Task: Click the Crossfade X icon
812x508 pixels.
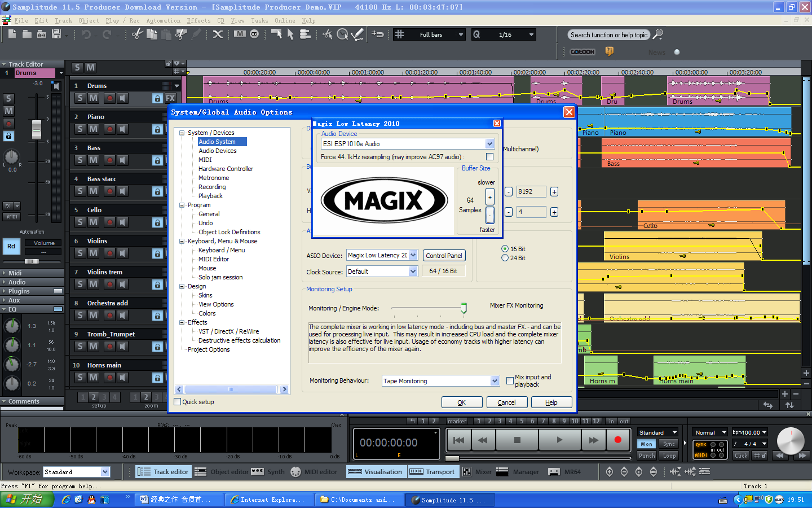Action: [x=218, y=34]
